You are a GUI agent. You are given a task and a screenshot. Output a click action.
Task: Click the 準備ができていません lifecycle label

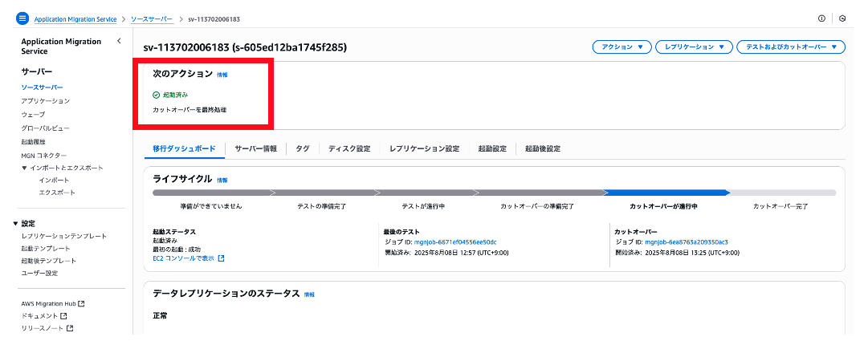(x=211, y=206)
